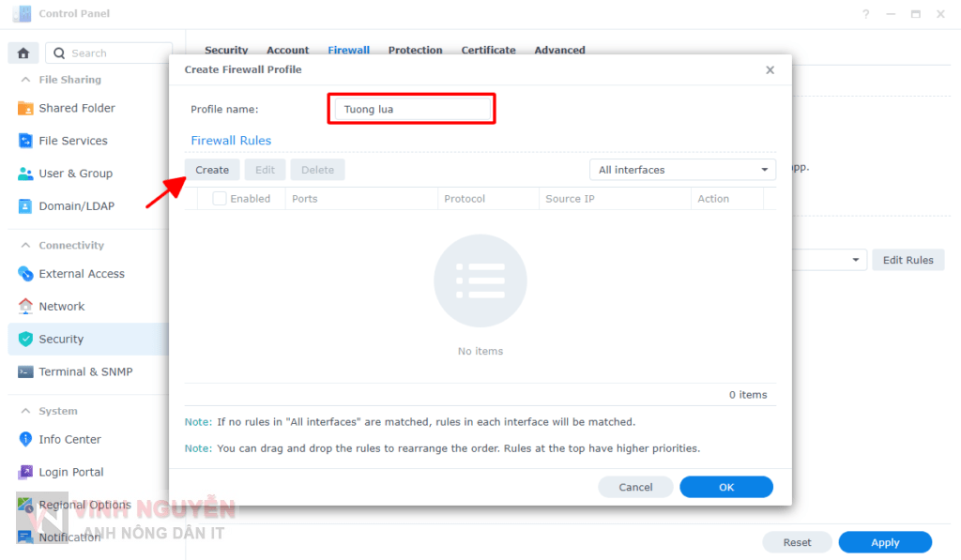Switch to the Certificate tab

tap(488, 50)
